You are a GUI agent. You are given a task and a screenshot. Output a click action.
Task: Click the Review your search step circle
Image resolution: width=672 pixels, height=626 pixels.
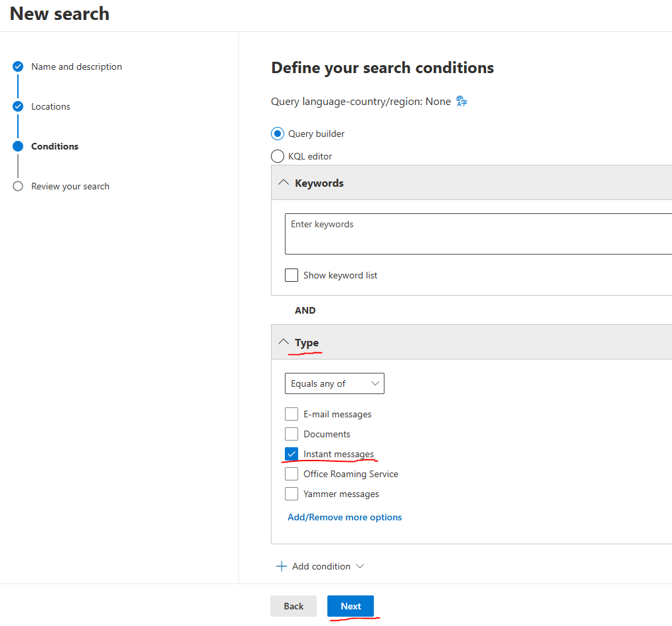tap(18, 186)
